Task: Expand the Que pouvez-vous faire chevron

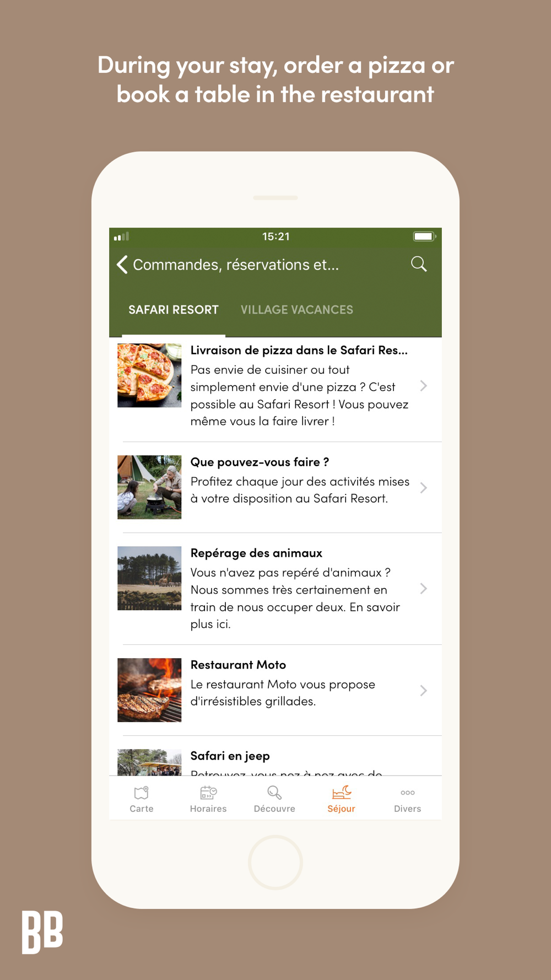Action: (423, 488)
